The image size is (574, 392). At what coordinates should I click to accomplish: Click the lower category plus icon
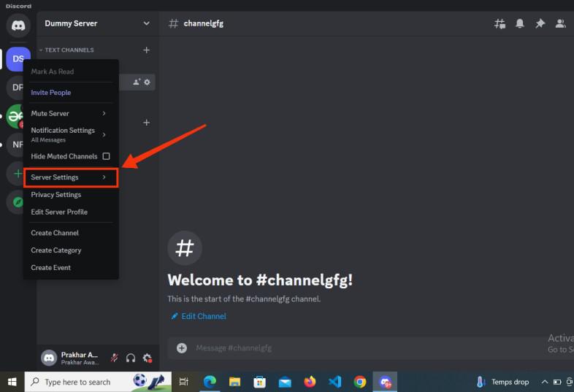[x=147, y=122]
